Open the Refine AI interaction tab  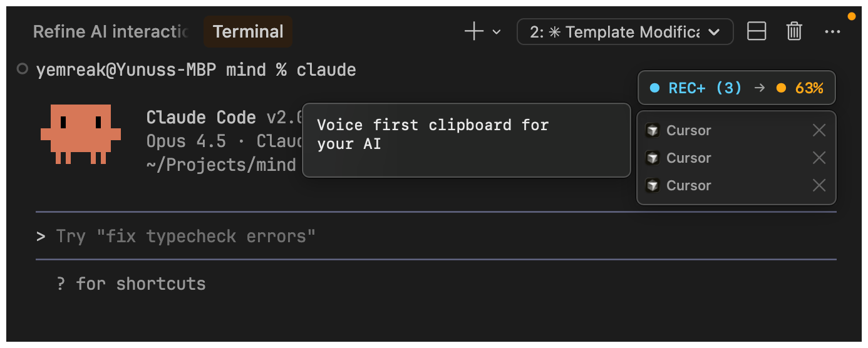pyautogui.click(x=110, y=32)
